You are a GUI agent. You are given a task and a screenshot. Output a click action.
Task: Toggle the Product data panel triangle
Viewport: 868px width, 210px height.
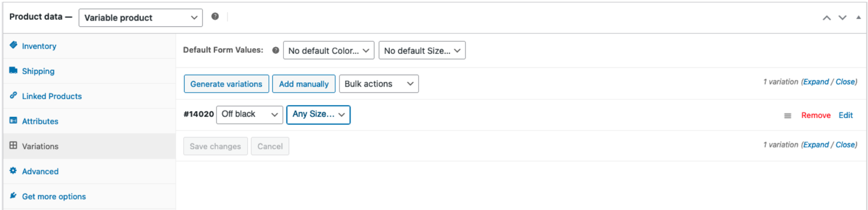pyautogui.click(x=858, y=17)
